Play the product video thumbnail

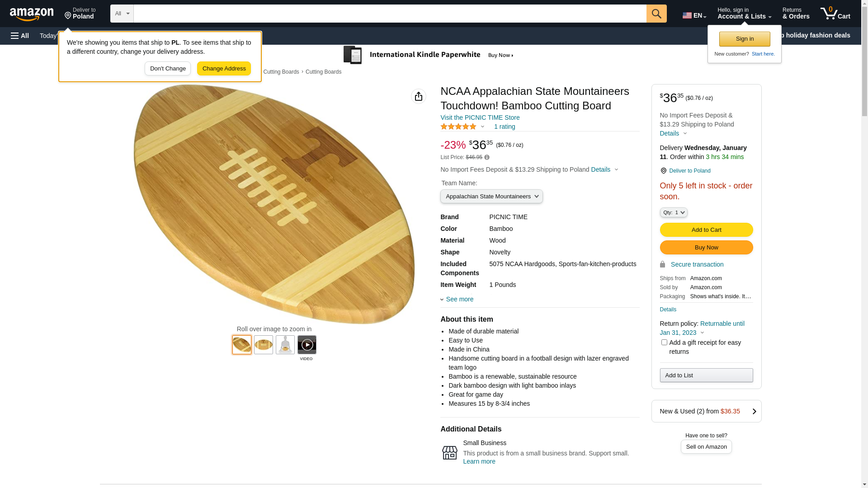pos(307,345)
